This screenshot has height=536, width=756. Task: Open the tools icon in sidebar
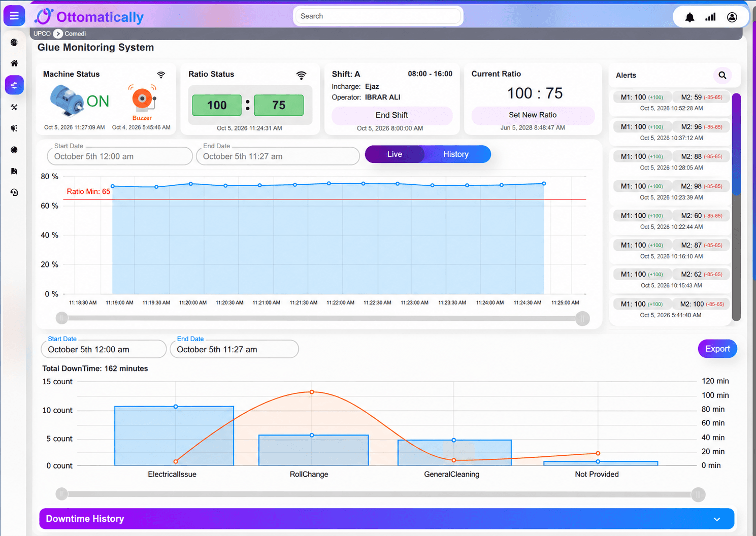click(14, 107)
